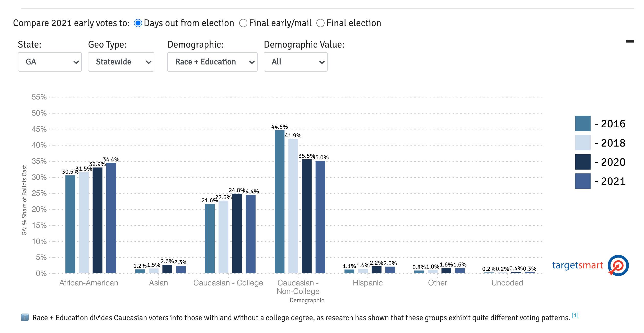The image size is (644, 333).
Task: Click the dash menu icon at top right
Action: (x=630, y=41)
